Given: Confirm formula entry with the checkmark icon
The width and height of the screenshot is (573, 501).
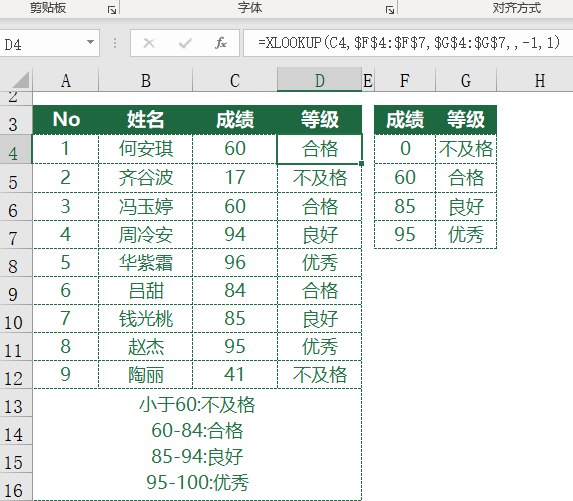Looking at the screenshot, I should (185, 43).
